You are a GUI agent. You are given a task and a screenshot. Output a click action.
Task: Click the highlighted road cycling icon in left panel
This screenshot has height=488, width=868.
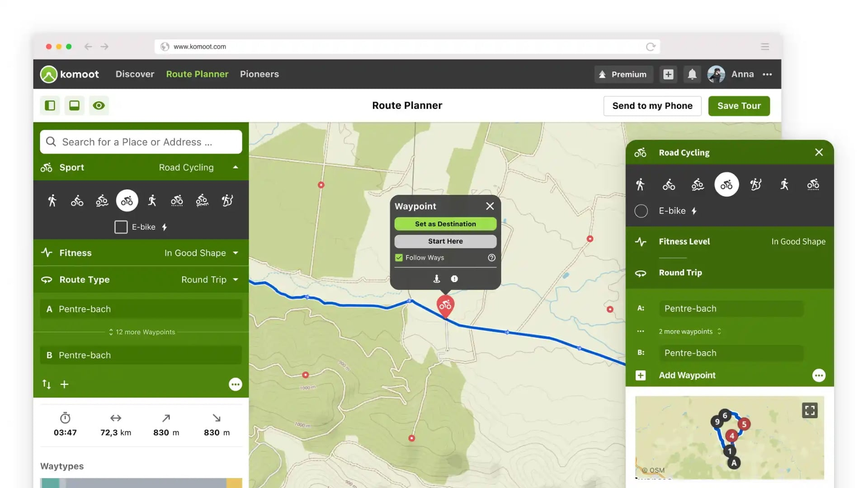[127, 201]
